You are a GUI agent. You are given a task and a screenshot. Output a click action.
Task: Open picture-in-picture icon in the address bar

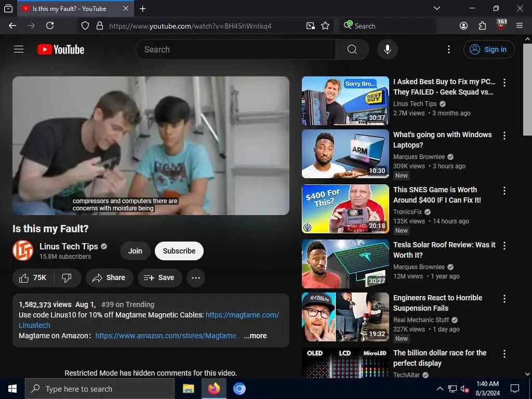pyautogui.click(x=311, y=26)
